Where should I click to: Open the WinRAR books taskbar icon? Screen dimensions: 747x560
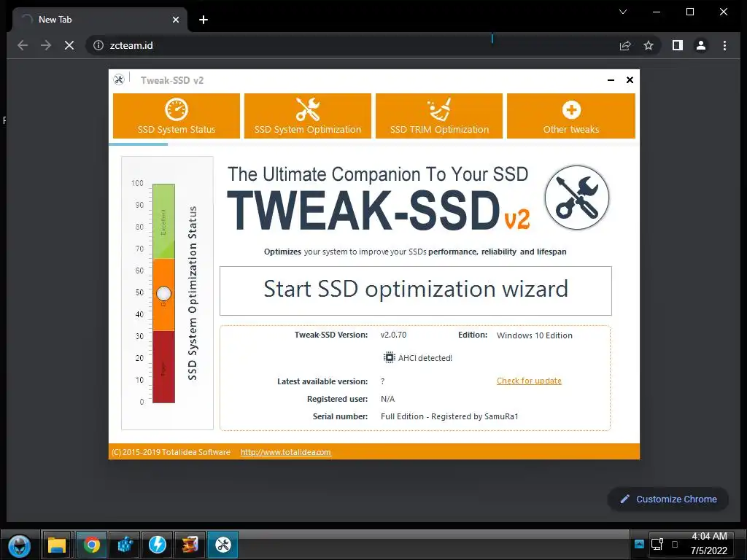click(190, 545)
